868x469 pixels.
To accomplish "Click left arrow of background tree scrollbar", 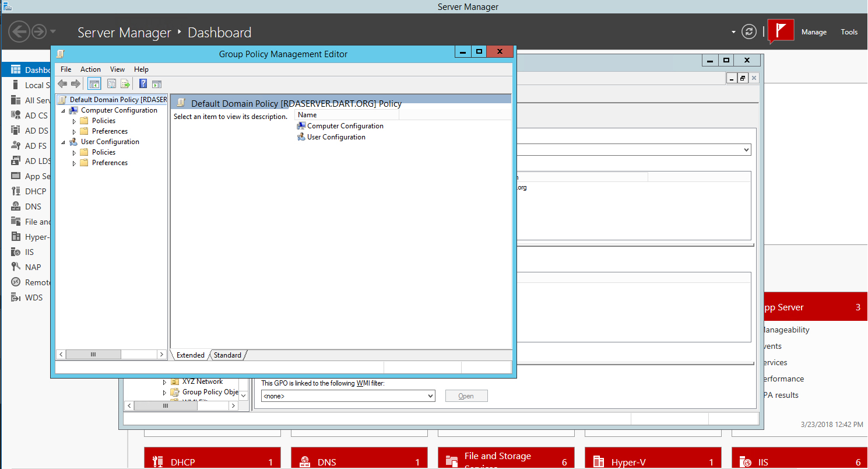I will click(x=130, y=406).
